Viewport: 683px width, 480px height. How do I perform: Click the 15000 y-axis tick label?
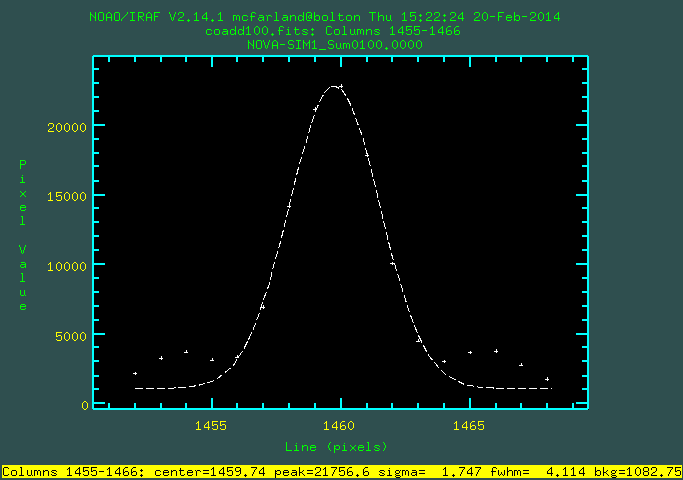point(68,196)
